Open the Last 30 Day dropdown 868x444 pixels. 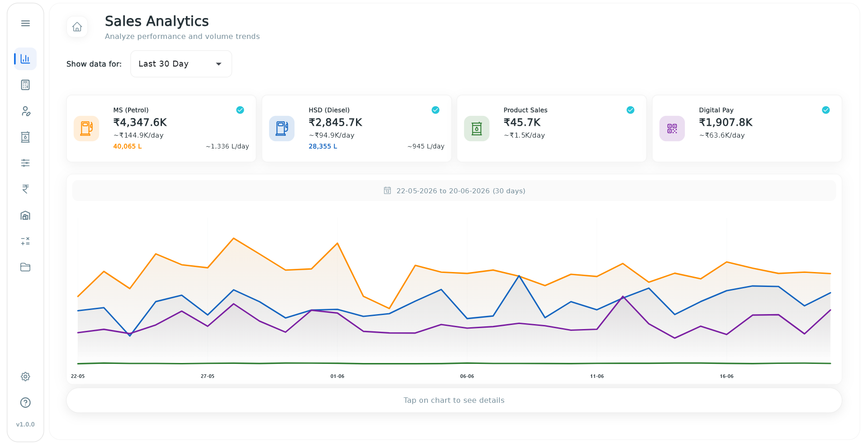tap(181, 64)
